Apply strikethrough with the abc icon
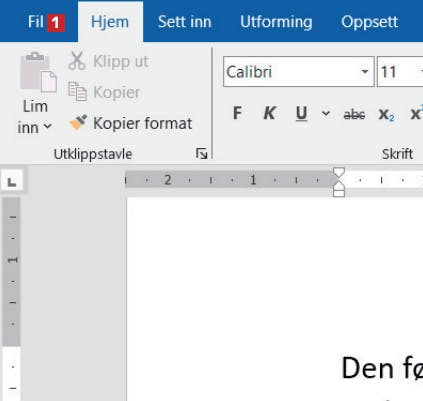Viewport: 423px width, 401px height. [x=354, y=115]
